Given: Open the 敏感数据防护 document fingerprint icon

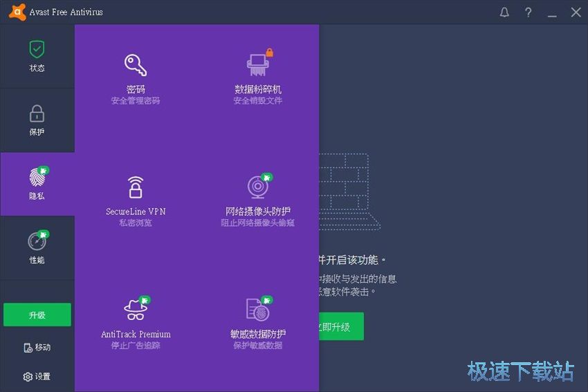Looking at the screenshot, I should tap(259, 309).
